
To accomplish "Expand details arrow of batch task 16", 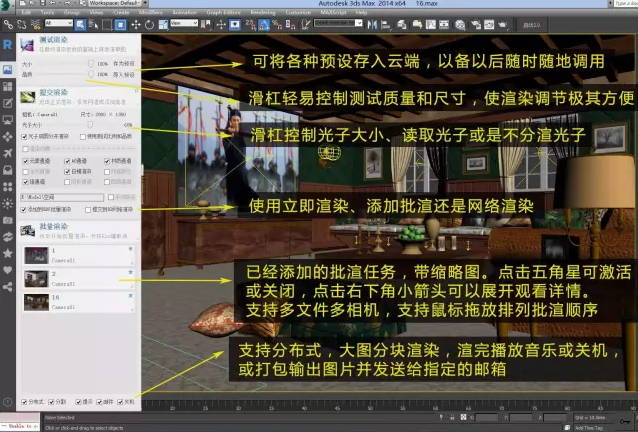I will click(131, 310).
